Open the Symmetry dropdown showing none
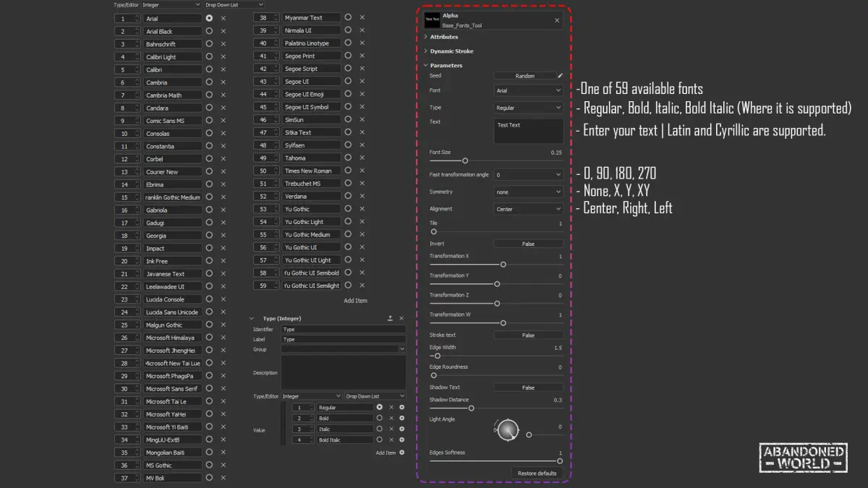This screenshot has width=868, height=488. [529, 192]
